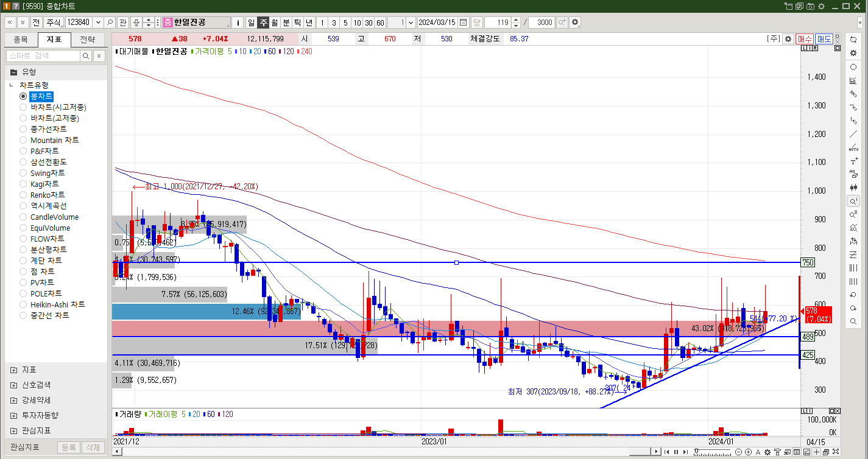868x459 pixels.
Task: Select P&F차트 radio option
Action: (x=23, y=151)
